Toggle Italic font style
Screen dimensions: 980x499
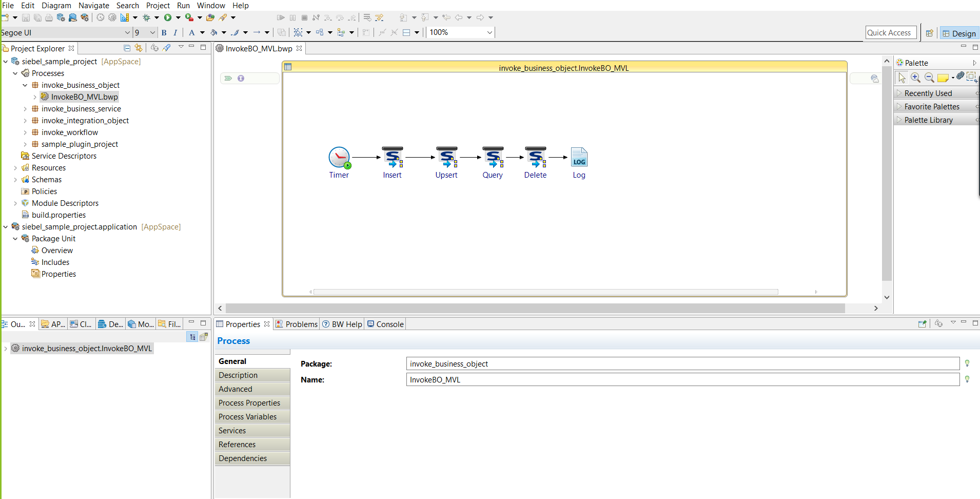(175, 32)
